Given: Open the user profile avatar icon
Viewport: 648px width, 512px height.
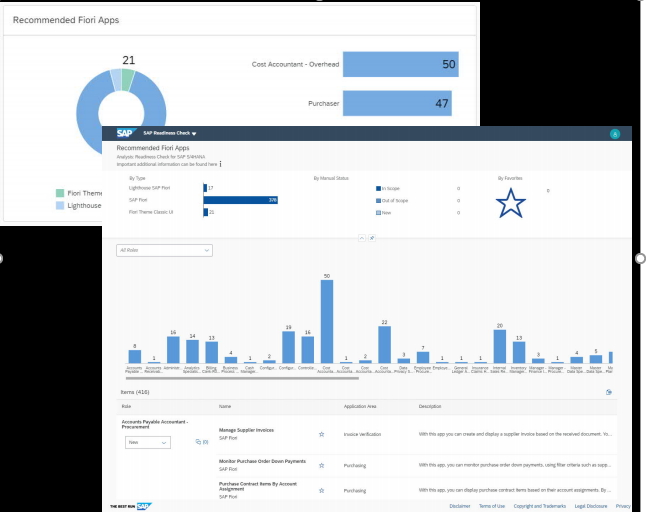Looking at the screenshot, I should click(615, 134).
